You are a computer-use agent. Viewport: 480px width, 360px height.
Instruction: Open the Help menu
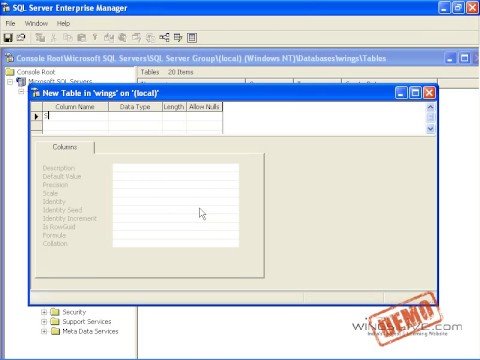point(63,23)
